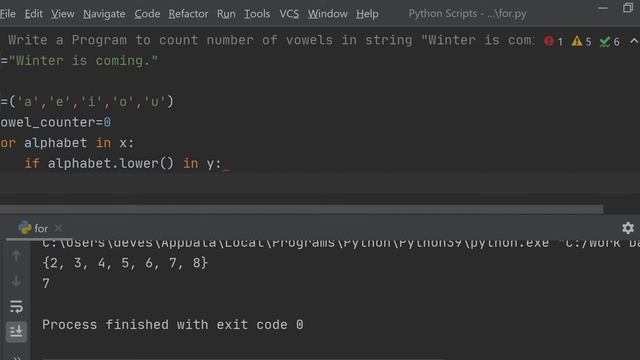Viewport: 640px width, 360px height.
Task: Minimize the PyCharm window
Action: pyautogui.click(x=603, y=8)
